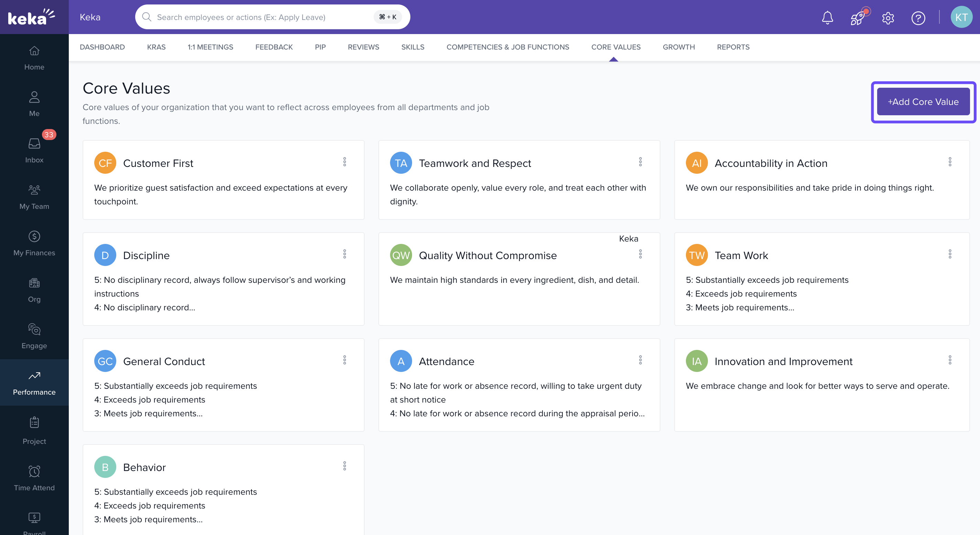Open the Org sidebar icon

tap(34, 290)
